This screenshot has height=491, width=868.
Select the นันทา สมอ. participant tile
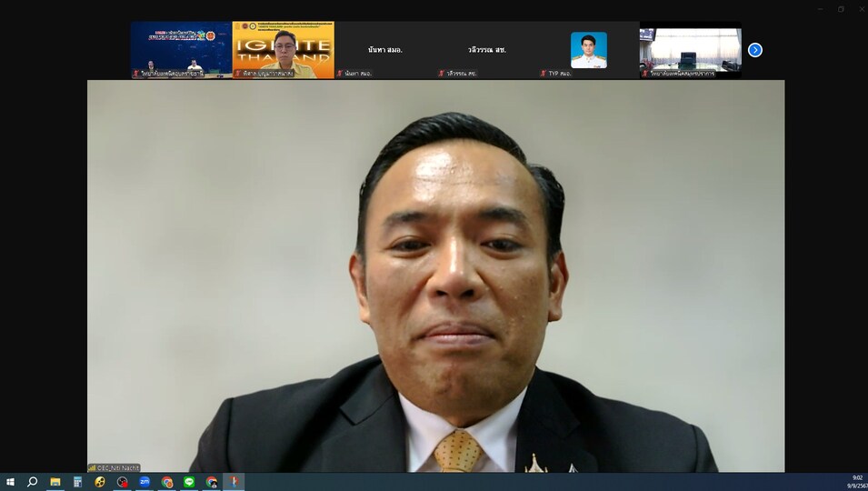tap(385, 50)
